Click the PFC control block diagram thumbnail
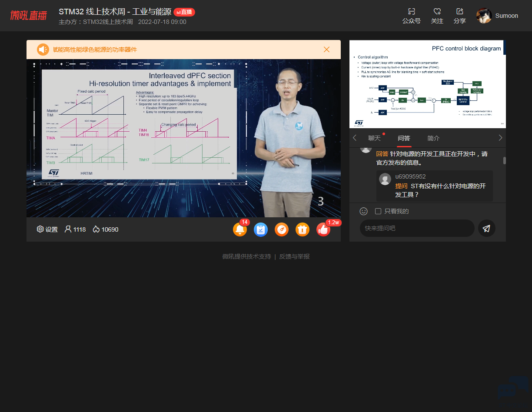Screen dimensions: 532x412 point(428,84)
